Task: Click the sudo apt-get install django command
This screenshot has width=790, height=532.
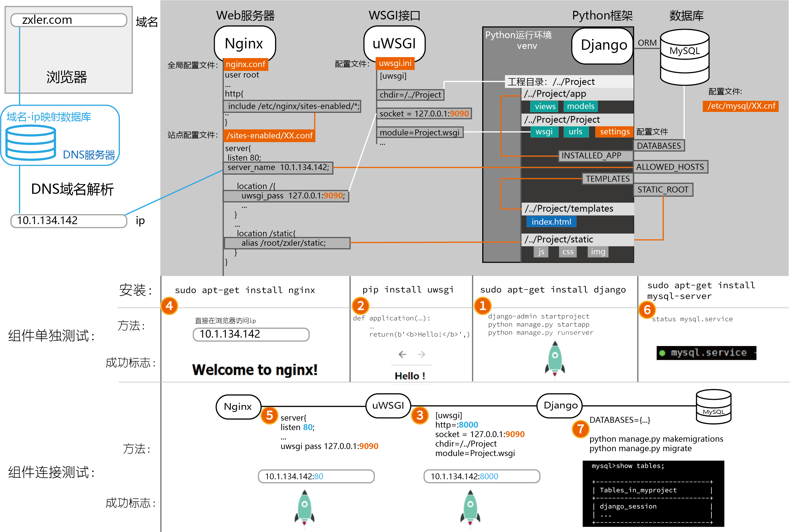Action: tap(553, 290)
